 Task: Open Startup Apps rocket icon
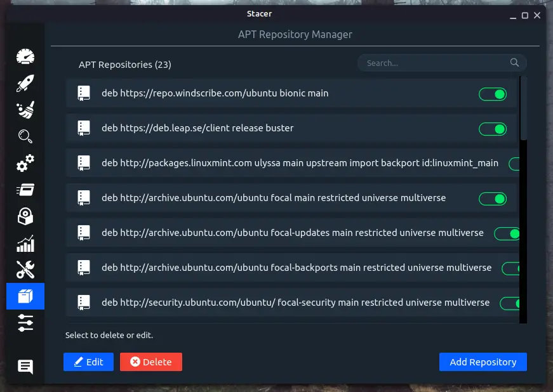click(25, 83)
